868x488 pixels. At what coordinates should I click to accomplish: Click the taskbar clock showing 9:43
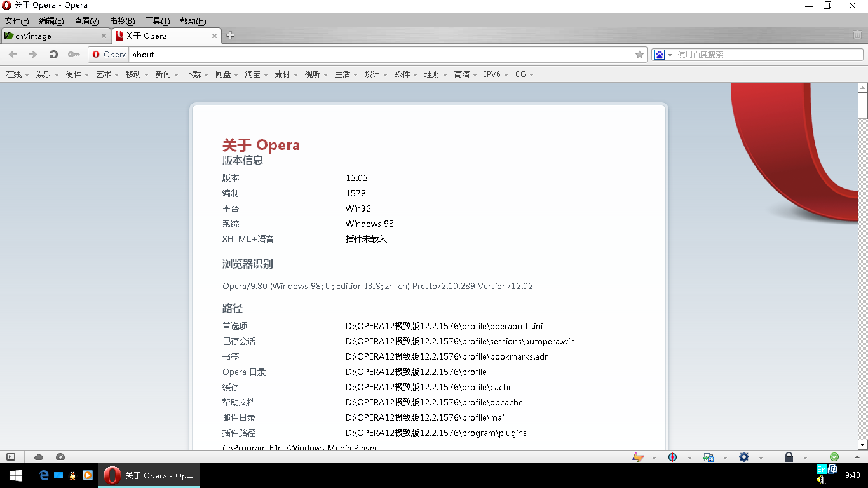tap(853, 475)
